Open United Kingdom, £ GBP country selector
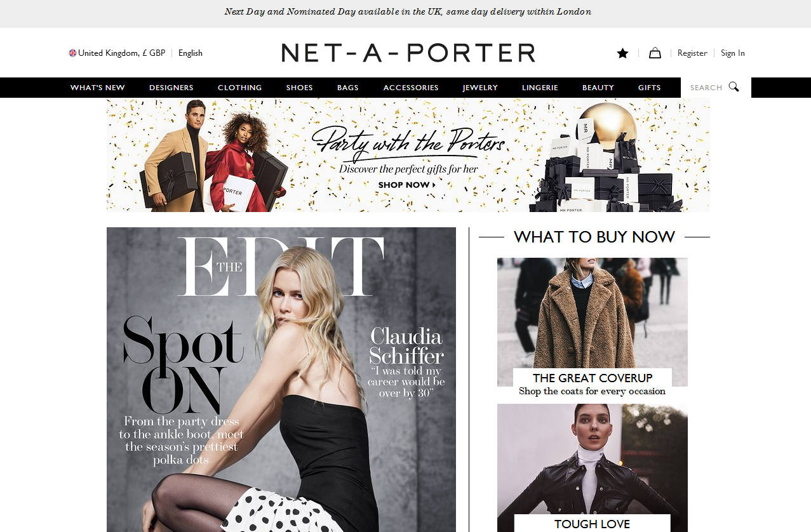Image resolution: width=811 pixels, height=532 pixels. [117, 53]
